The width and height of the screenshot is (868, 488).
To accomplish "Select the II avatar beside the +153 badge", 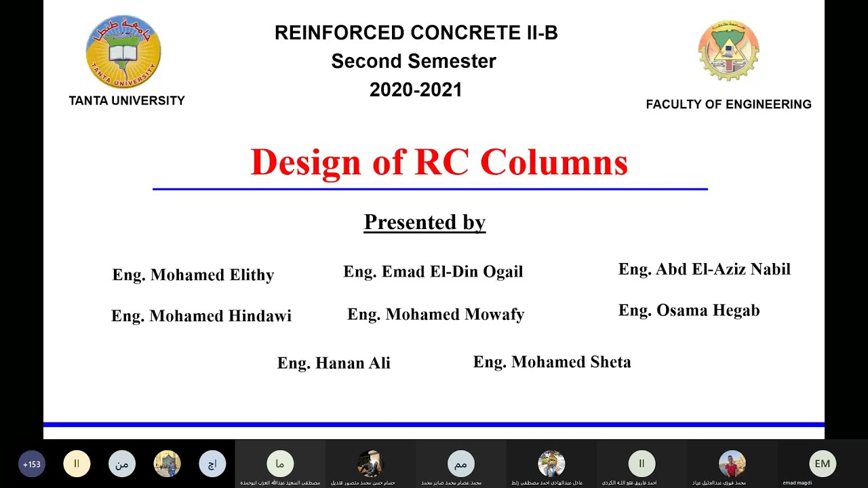I will (77, 464).
